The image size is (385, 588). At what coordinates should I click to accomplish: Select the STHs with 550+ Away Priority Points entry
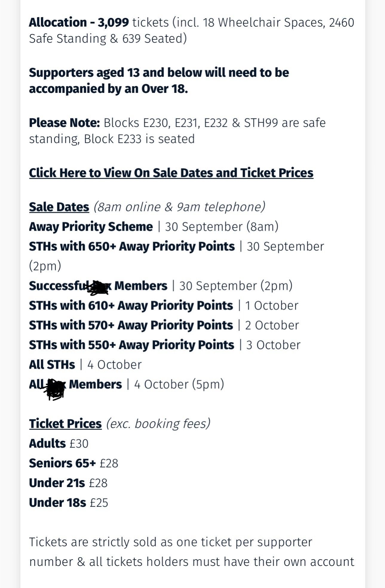point(165,345)
